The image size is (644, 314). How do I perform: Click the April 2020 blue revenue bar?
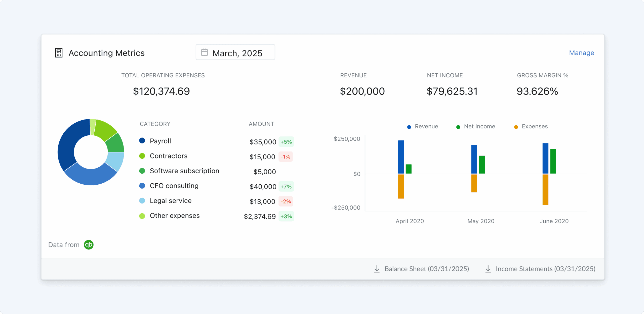point(401,157)
